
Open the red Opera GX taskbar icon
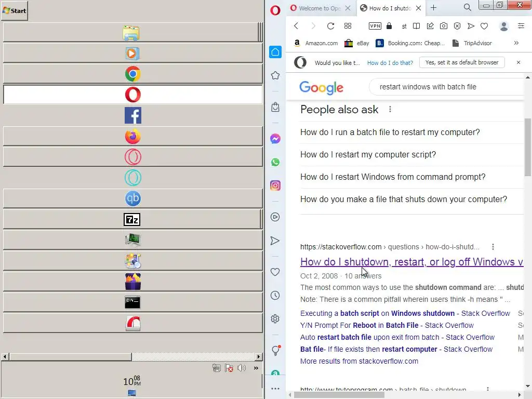[x=132, y=157]
